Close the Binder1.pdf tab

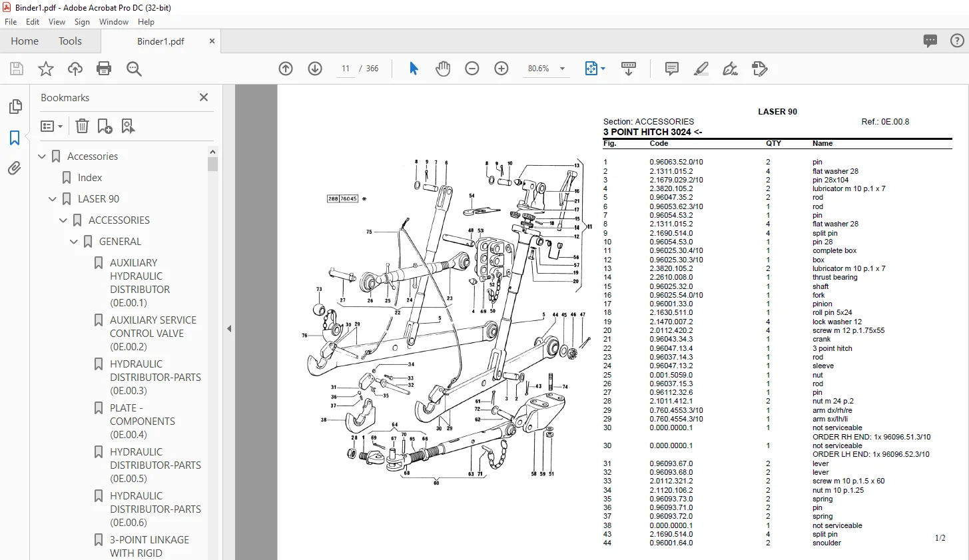[212, 41]
